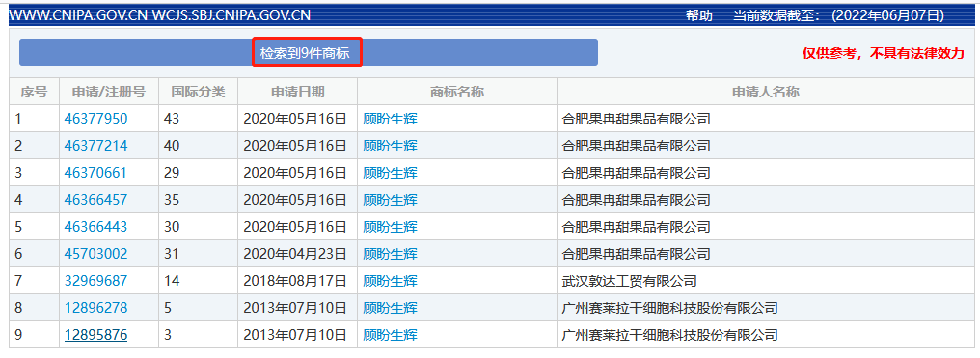Open registration number 46370661

click(x=95, y=173)
